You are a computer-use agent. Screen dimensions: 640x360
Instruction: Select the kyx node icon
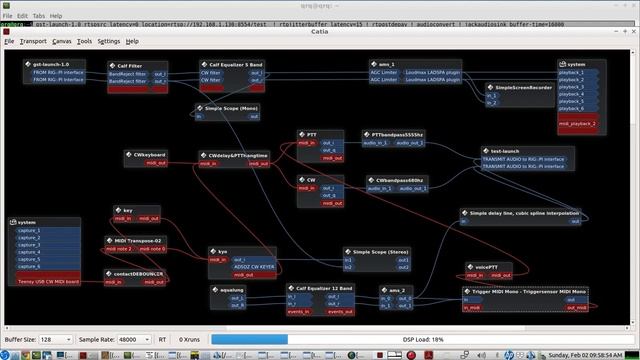pos(213,251)
